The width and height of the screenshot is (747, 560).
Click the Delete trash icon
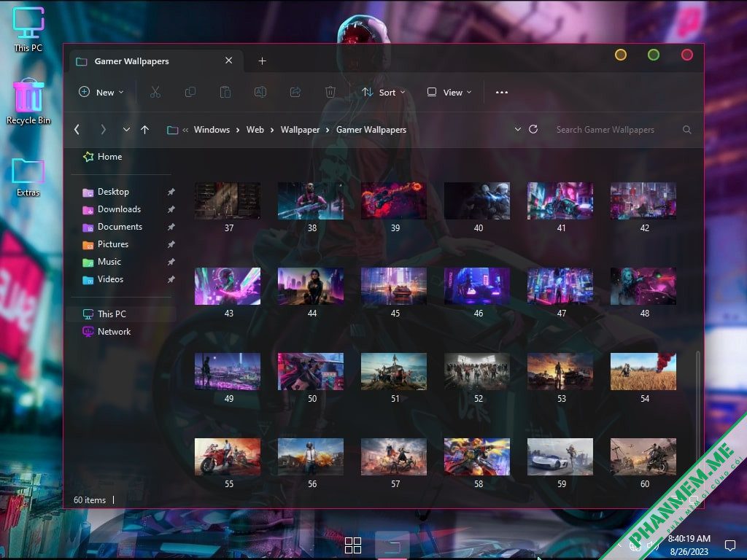pos(330,92)
